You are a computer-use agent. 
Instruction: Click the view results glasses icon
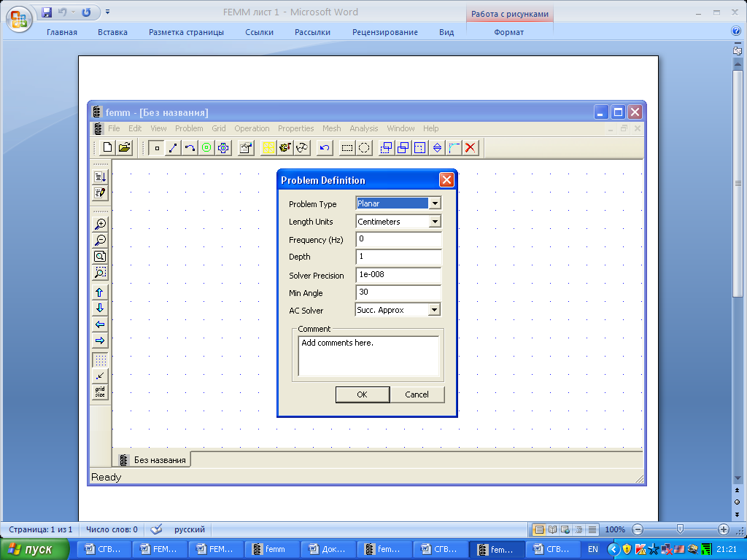pyautogui.click(x=302, y=148)
